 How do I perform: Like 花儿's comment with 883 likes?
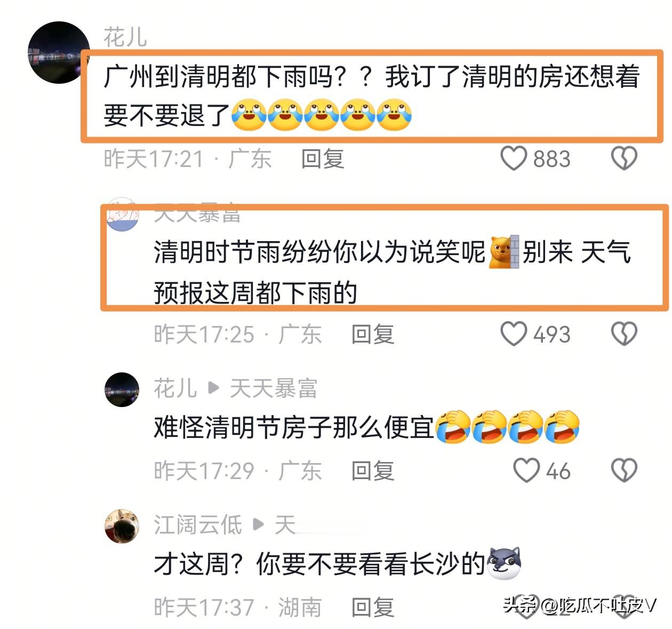514,158
